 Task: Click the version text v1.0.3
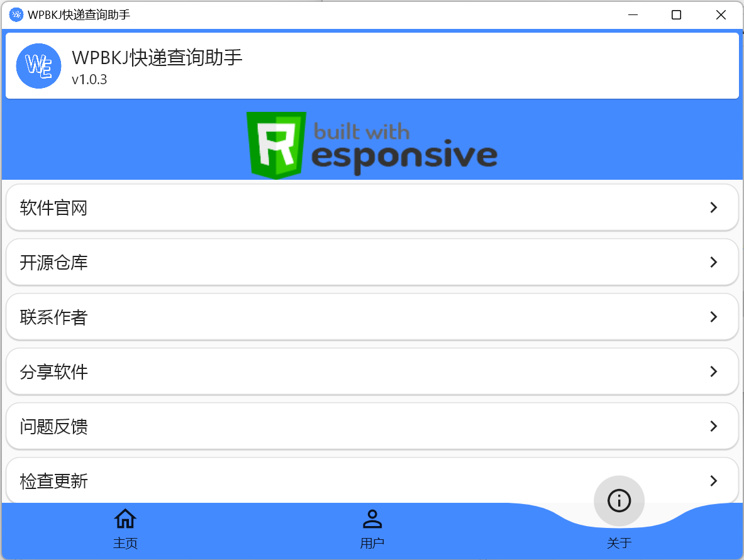pos(89,79)
